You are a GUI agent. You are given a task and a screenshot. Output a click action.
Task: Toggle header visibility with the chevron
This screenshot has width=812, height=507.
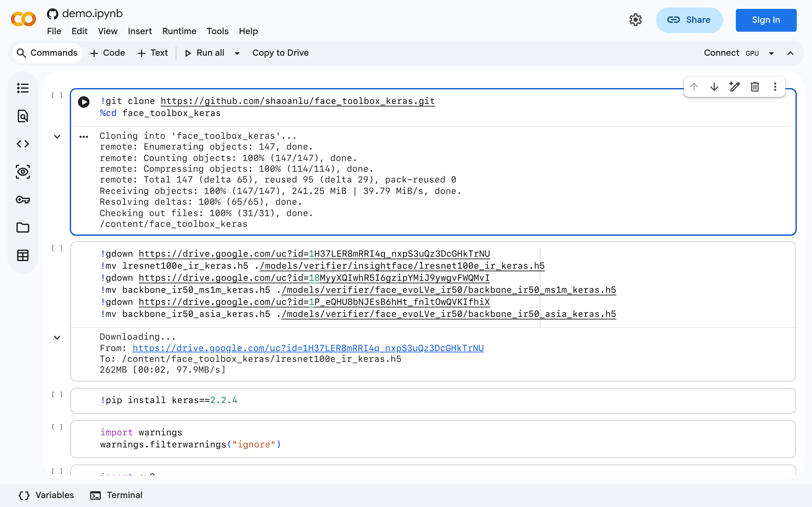click(790, 53)
